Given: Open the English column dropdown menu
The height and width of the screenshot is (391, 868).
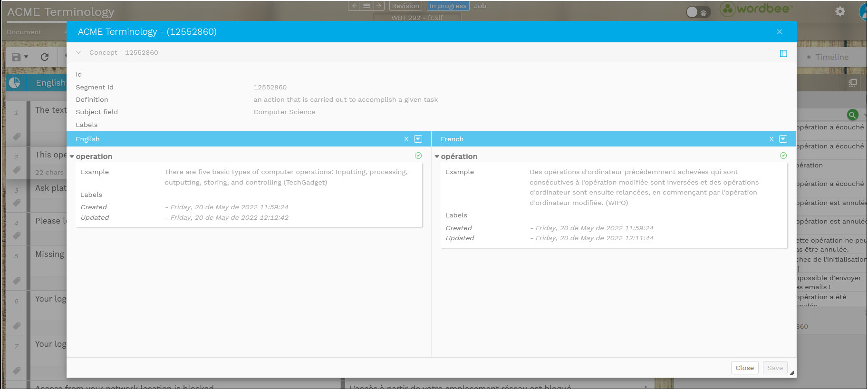Looking at the screenshot, I should pyautogui.click(x=418, y=139).
